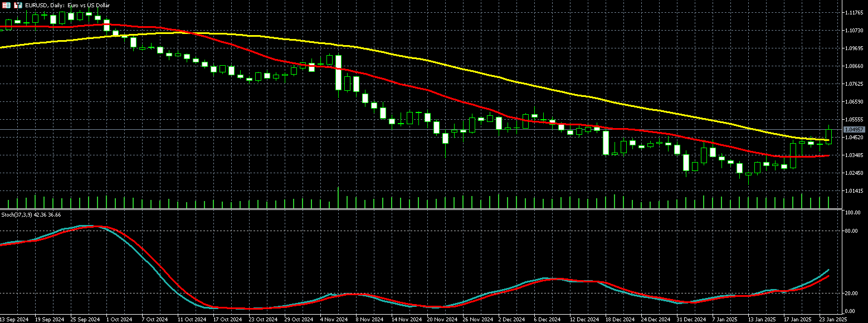This screenshot has height=323, width=868.
Task: Click the 80.00 stochastic level label
Action: 852,231
